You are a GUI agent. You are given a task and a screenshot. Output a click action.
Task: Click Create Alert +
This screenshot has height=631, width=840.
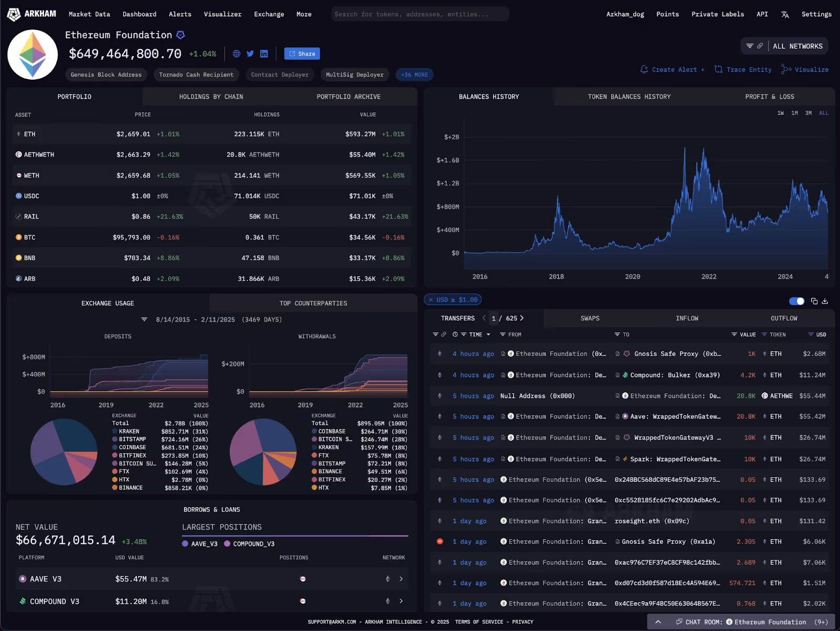673,69
